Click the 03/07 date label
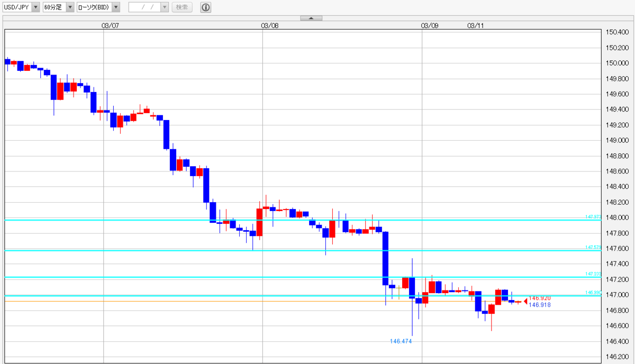The width and height of the screenshot is (635, 364). click(110, 25)
